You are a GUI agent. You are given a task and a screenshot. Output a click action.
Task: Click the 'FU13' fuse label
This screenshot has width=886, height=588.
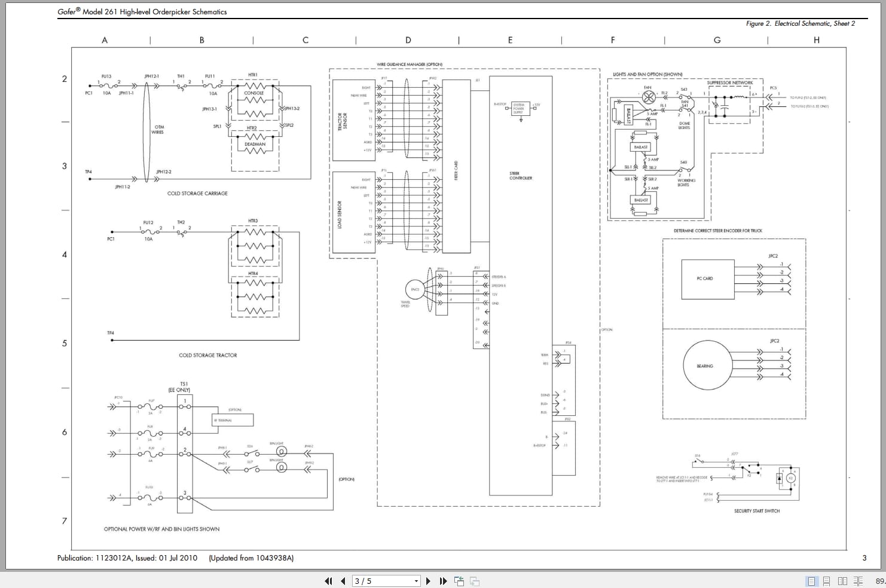coord(106,76)
